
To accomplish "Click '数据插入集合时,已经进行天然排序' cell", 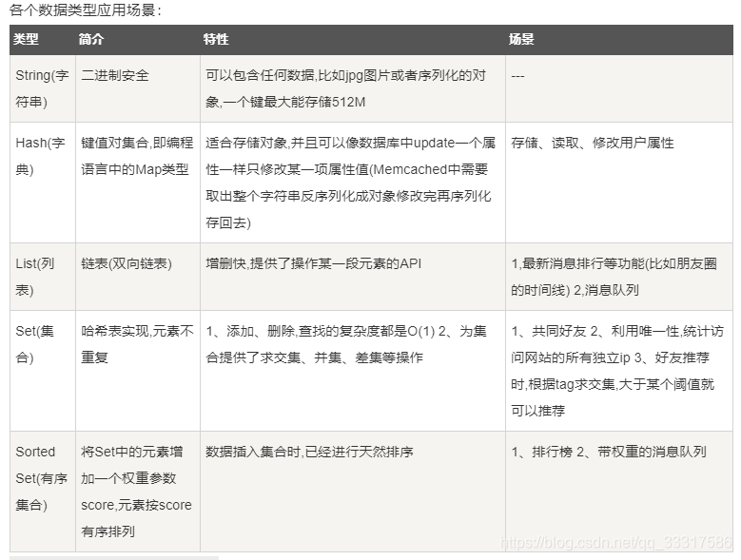I will point(353,492).
